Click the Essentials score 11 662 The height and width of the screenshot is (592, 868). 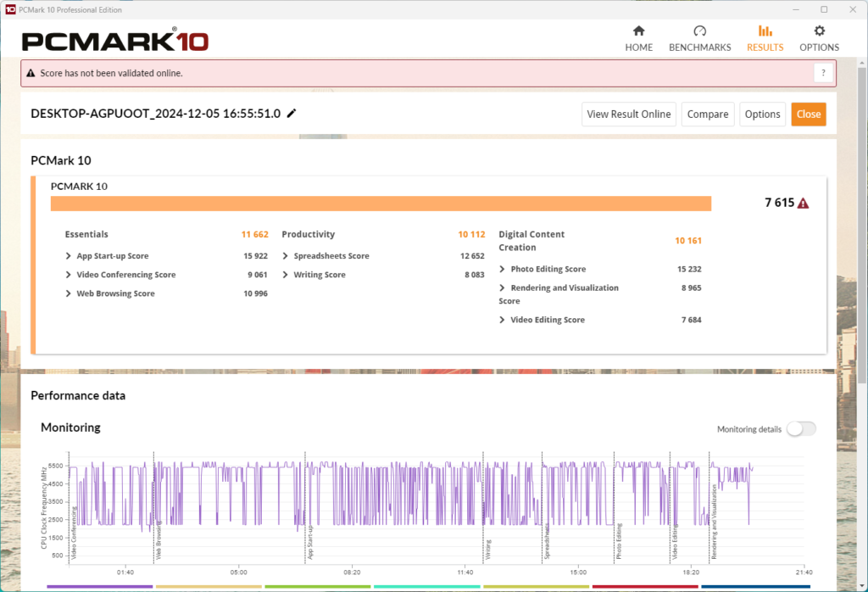254,234
